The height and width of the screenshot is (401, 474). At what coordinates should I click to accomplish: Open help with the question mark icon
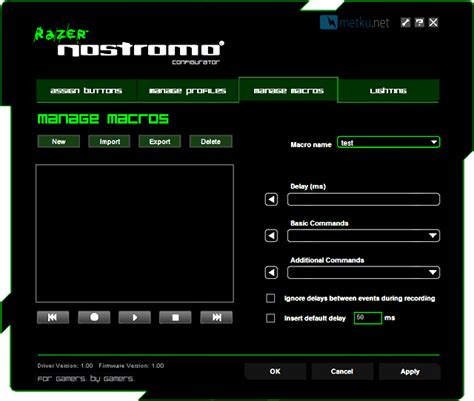point(419,23)
